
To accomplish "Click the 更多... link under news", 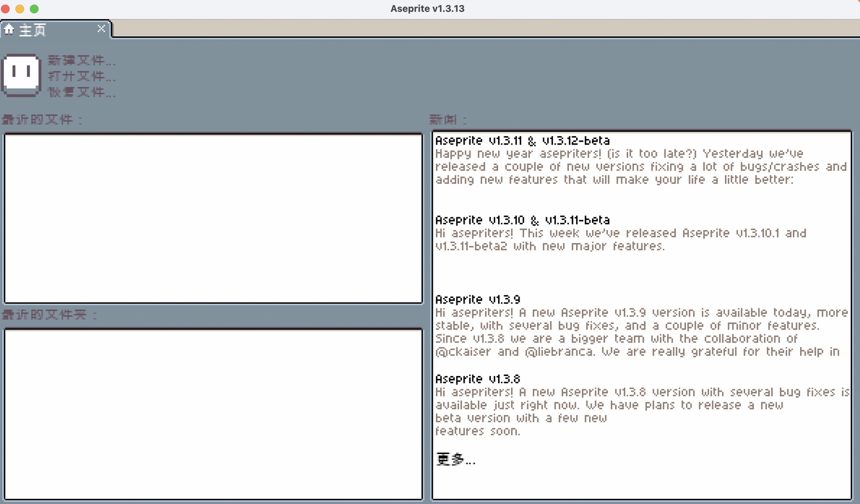I will (455, 459).
